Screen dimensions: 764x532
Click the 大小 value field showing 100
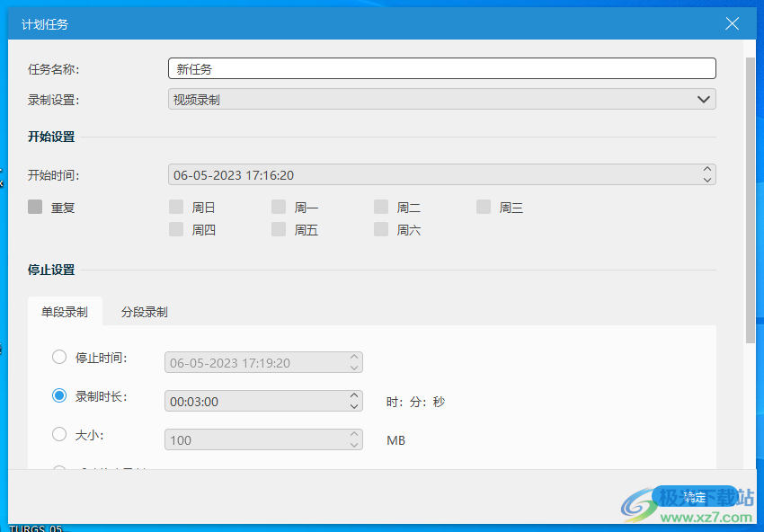click(263, 440)
